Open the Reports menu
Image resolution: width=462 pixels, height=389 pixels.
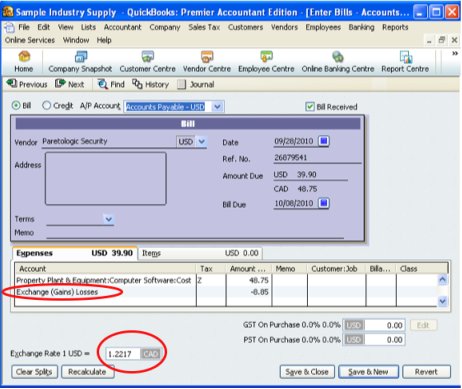(395, 27)
